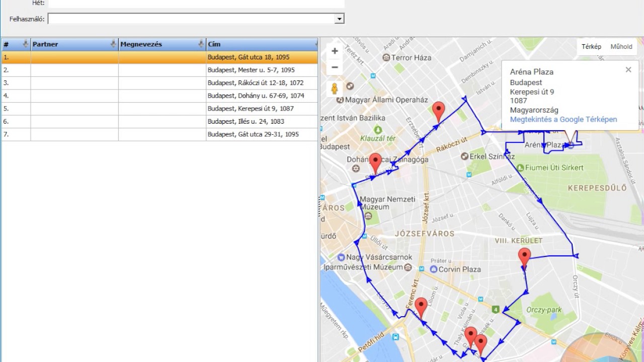Viewport: 644px width, 362px height.
Task: Select row Budapest, Gát utca 29-31, 1095
Action: (x=159, y=134)
